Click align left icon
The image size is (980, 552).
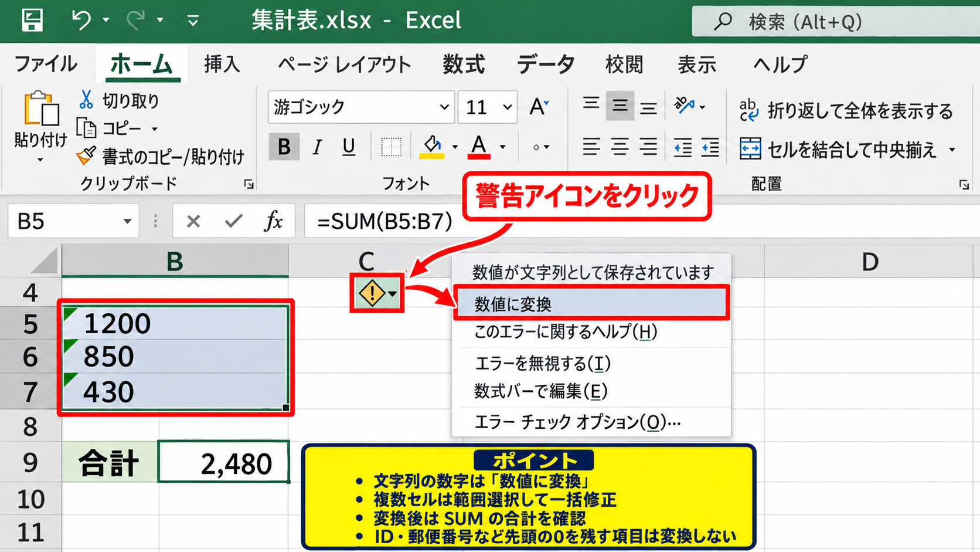pos(591,147)
